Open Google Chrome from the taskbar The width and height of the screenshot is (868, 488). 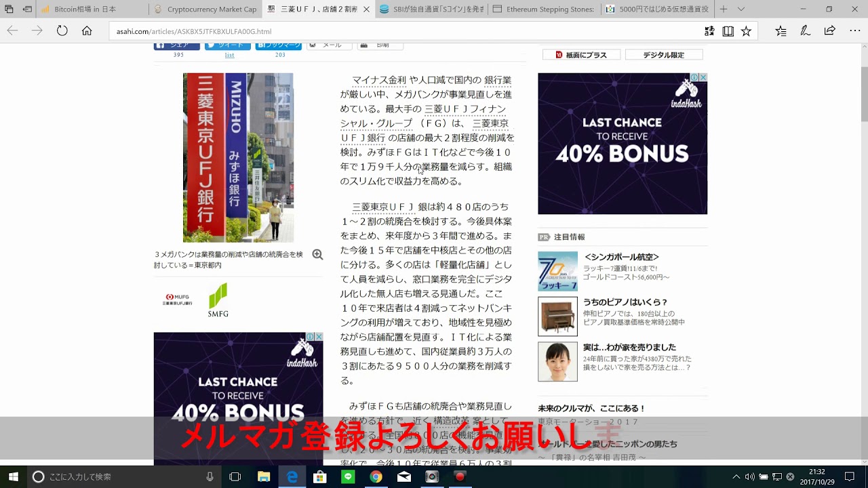[376, 476]
